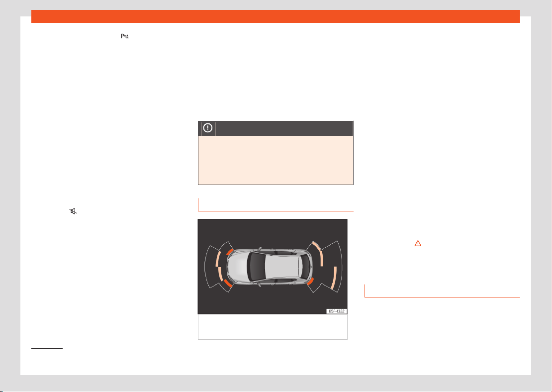Screen dimensions: 552x392
Task: Click the muted speaker icon
Action: [73, 211]
